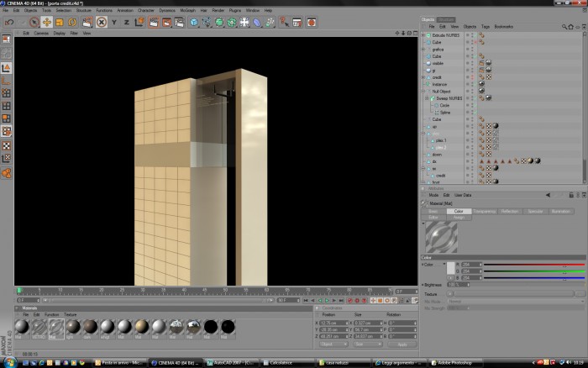Click the Undo arrow icon
The image size is (588, 368).
click(x=9, y=23)
